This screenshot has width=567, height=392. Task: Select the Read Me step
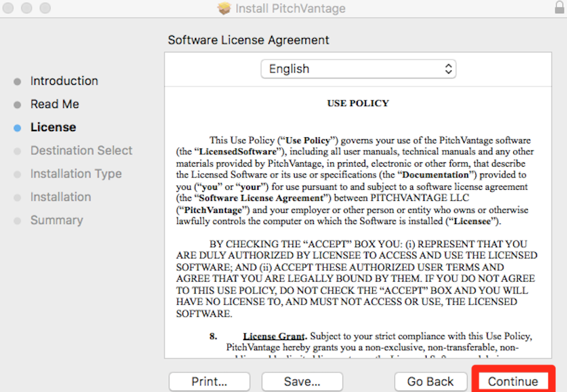click(54, 104)
